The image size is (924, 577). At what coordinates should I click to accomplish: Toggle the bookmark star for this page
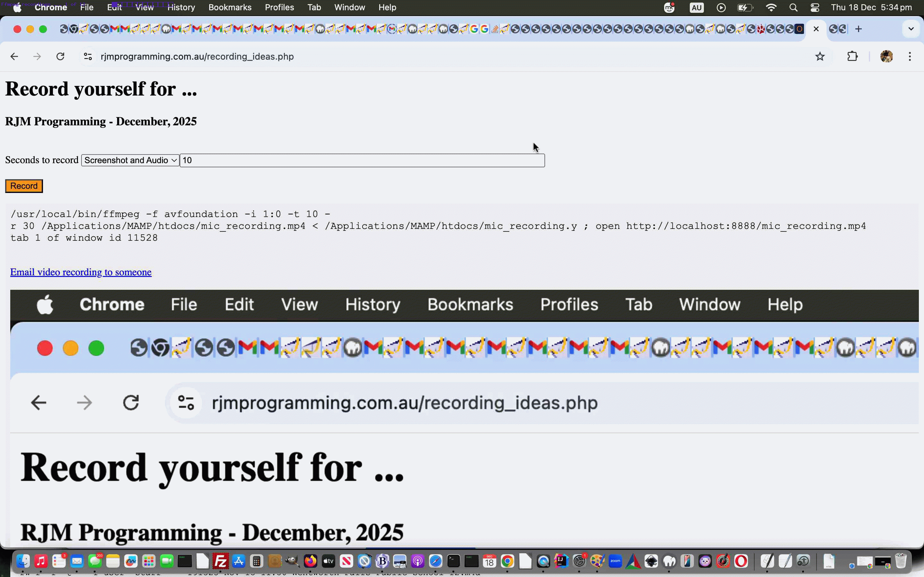[x=820, y=56]
